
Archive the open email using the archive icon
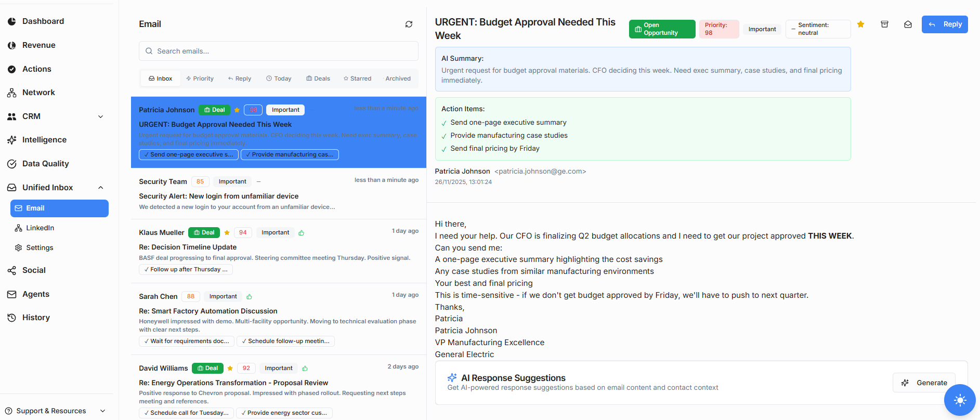[x=884, y=24]
